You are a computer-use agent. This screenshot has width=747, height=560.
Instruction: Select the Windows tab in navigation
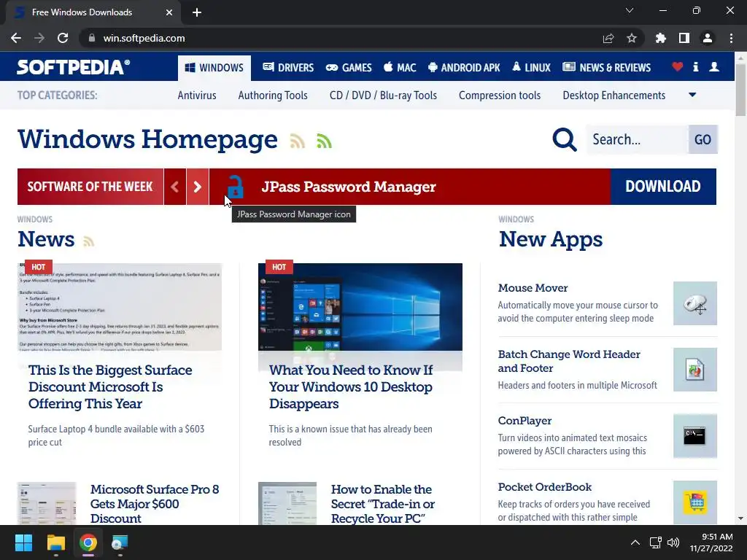pyautogui.click(x=214, y=68)
